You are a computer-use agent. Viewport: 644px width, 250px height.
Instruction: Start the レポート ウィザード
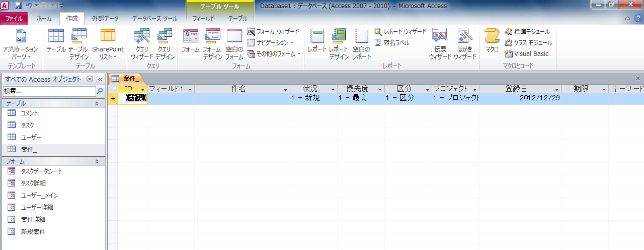(x=400, y=32)
